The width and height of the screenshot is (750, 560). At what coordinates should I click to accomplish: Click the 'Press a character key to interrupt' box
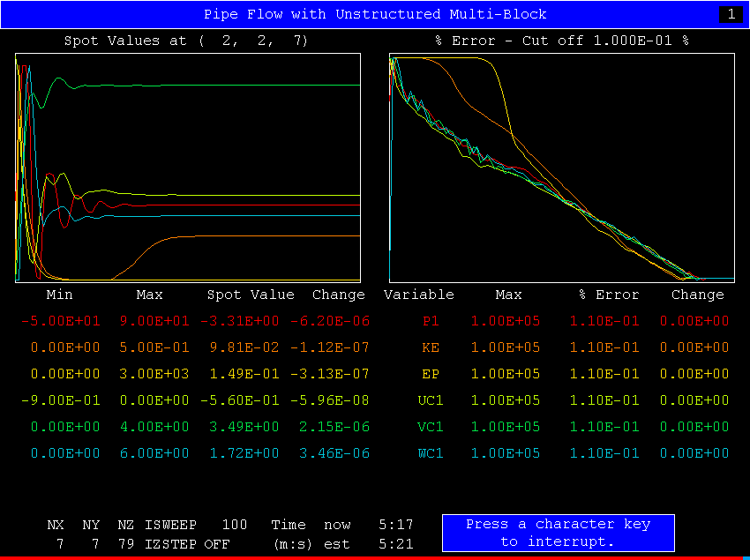558,533
